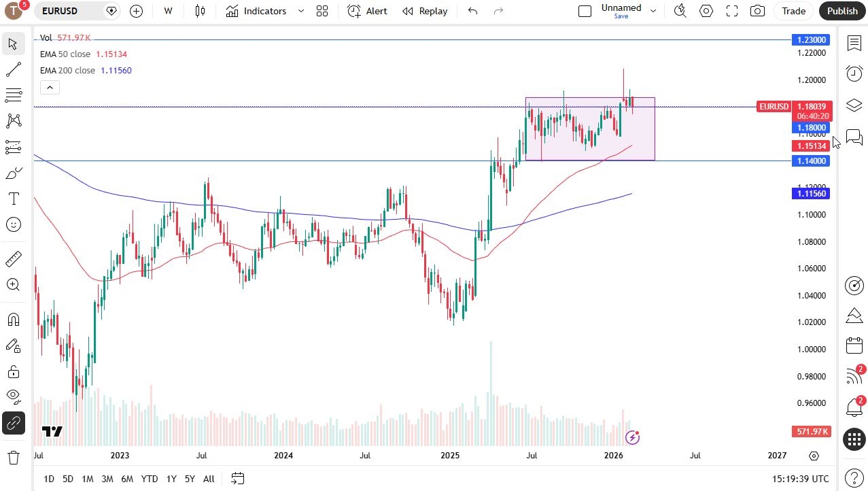Activate the magnet snap mode

[x=13, y=320]
